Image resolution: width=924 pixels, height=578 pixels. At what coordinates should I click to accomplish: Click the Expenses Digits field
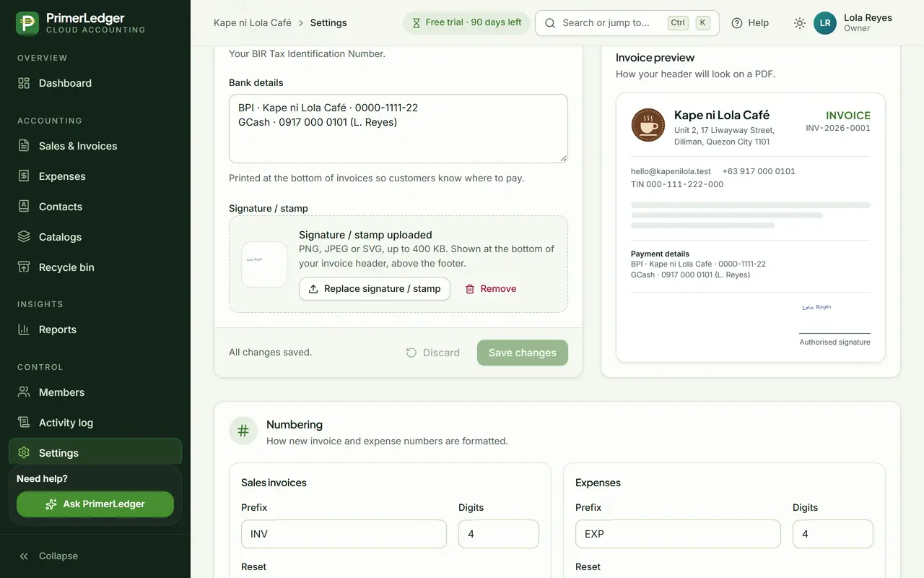pyautogui.click(x=833, y=534)
